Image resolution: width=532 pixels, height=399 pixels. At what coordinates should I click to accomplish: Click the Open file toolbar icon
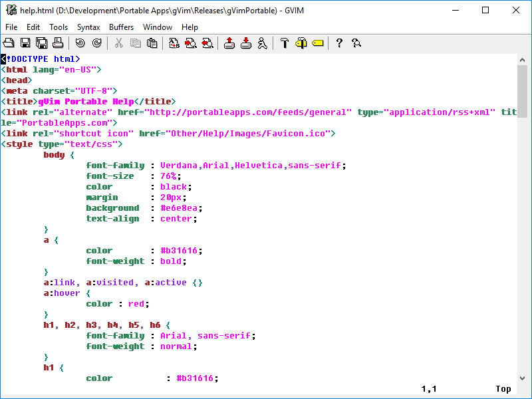point(9,43)
